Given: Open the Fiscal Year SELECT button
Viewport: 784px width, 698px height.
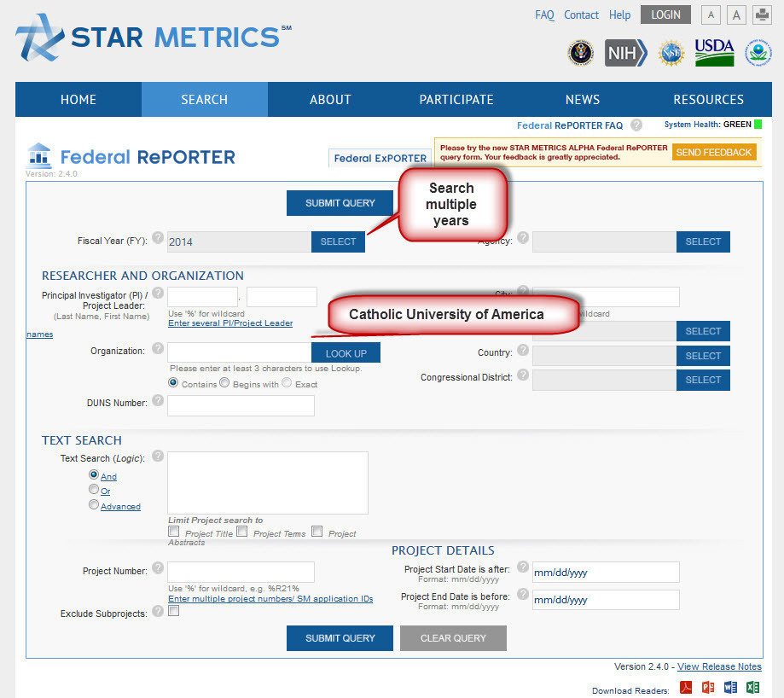Looking at the screenshot, I should coord(338,241).
